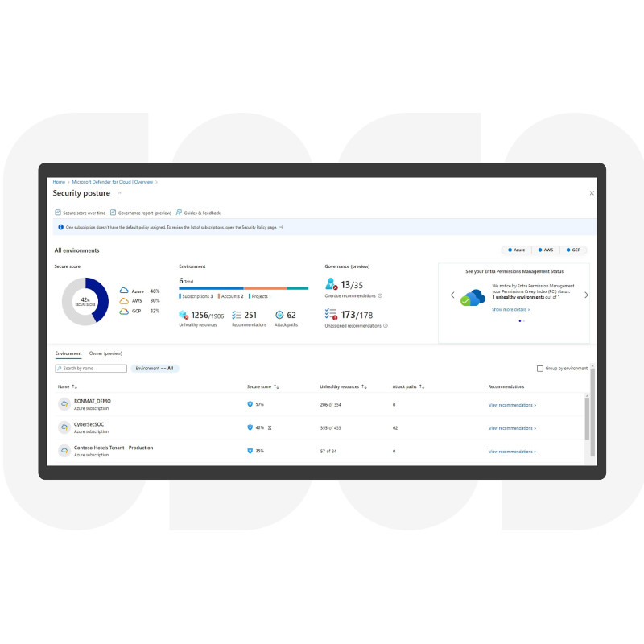View recommendations for Contoso Hotels Tenant - Production
The height and width of the screenshot is (644, 644).
512,452
